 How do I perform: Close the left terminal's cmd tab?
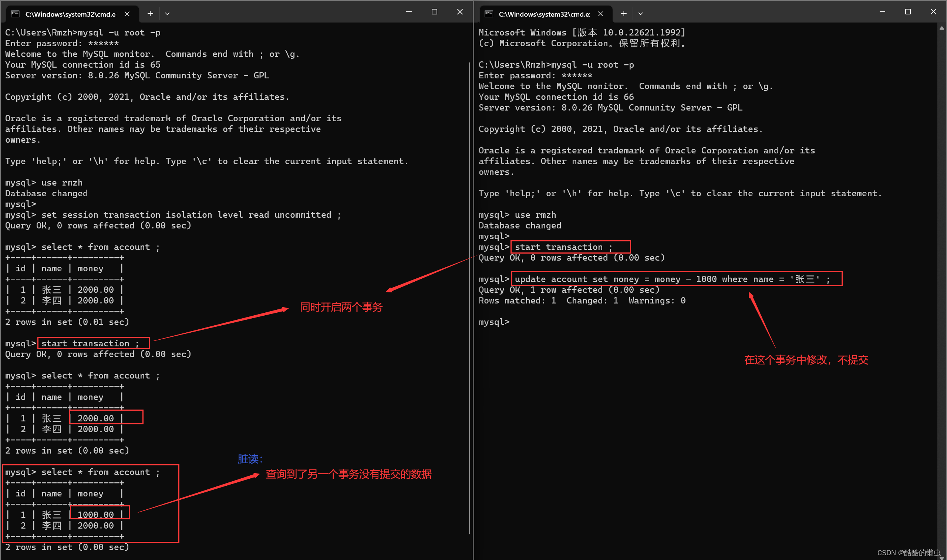pyautogui.click(x=127, y=14)
